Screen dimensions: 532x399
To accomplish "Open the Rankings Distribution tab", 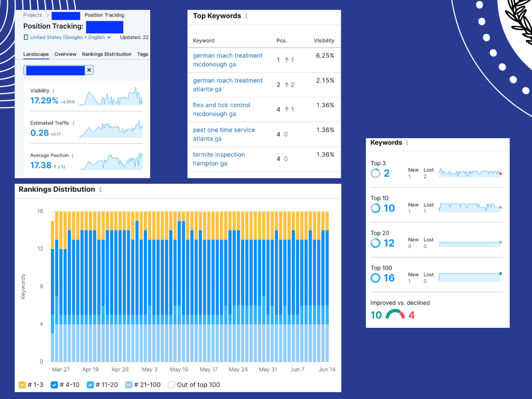I will pyautogui.click(x=107, y=54).
